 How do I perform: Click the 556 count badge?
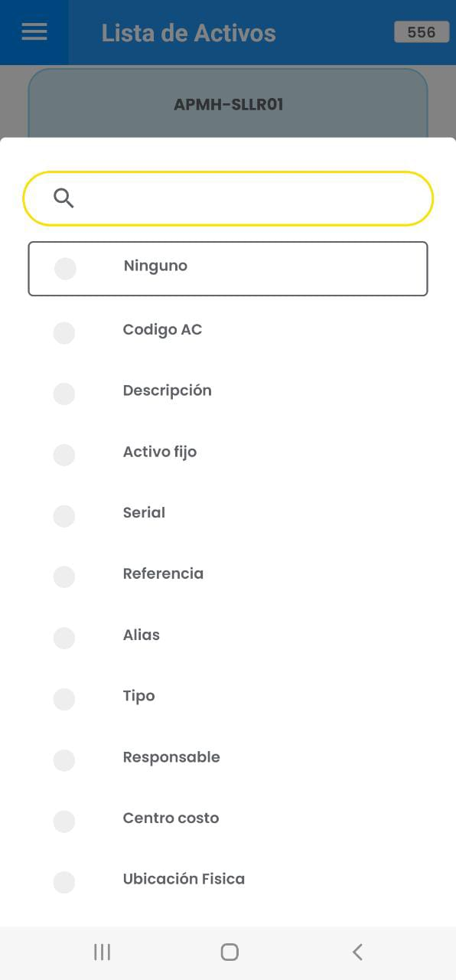point(422,32)
